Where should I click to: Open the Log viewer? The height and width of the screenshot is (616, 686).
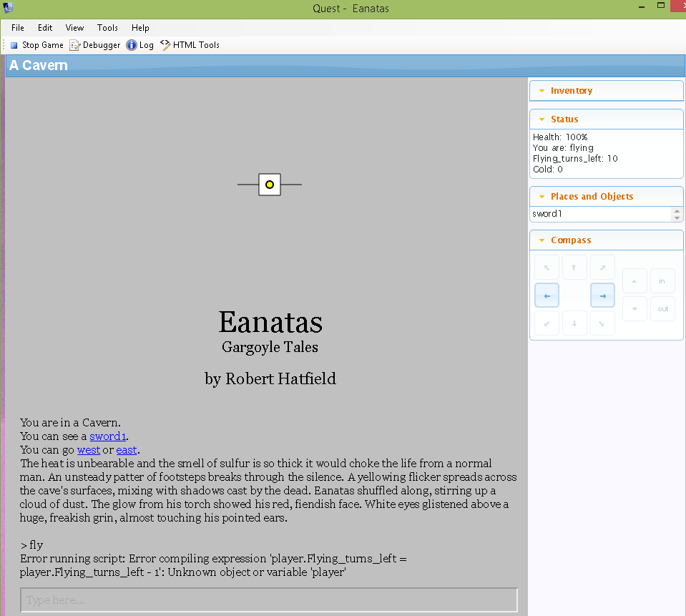140,45
